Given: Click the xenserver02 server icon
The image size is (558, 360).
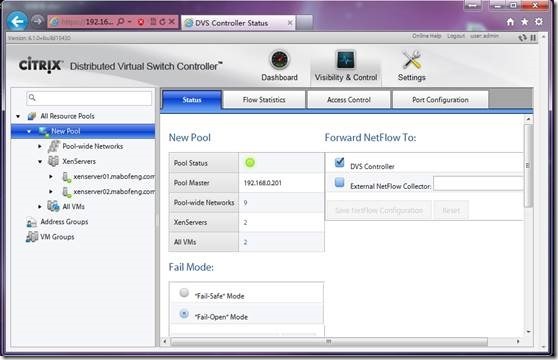Looking at the screenshot, I should click(67, 192).
